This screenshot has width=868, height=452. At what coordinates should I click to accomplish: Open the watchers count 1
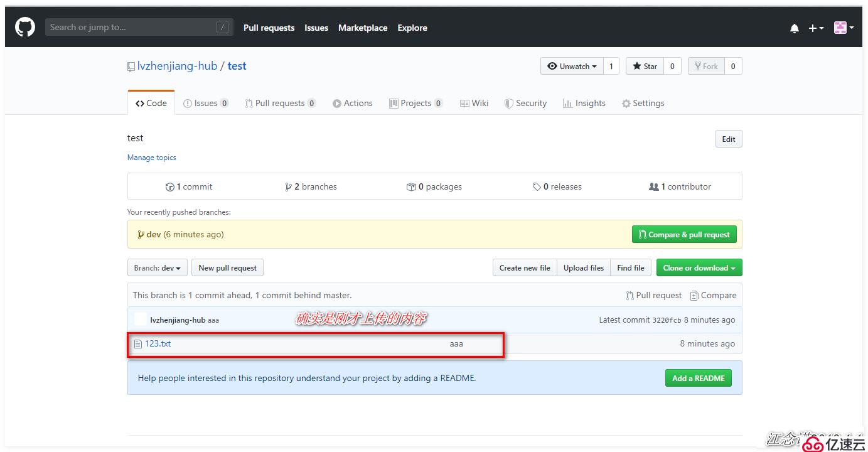pos(611,66)
